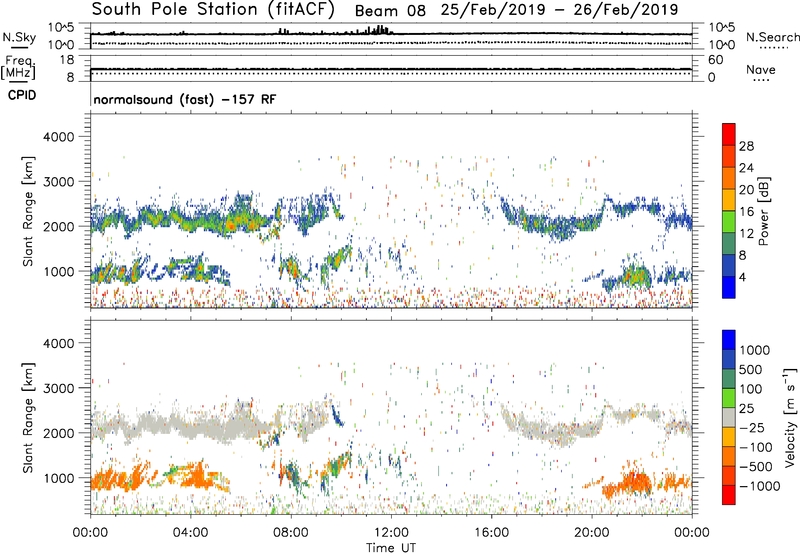800x554 pixels.
Task: Click the '2000' range tick of the velocity panel
Action: 59,433
